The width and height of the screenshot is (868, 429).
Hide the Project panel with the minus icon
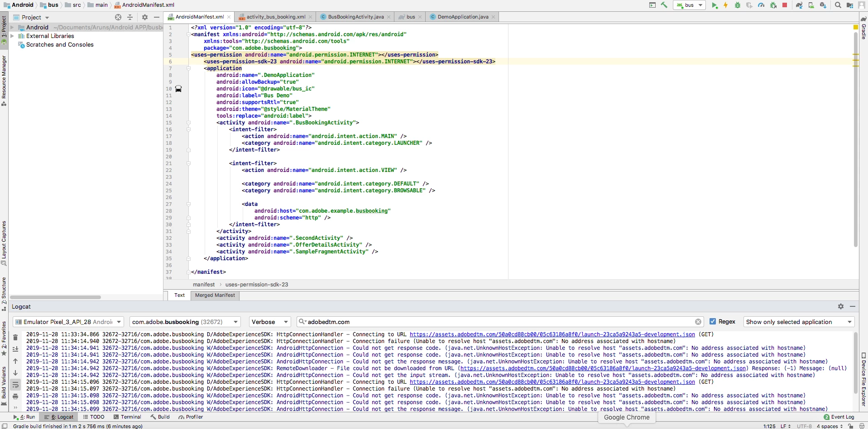point(157,17)
